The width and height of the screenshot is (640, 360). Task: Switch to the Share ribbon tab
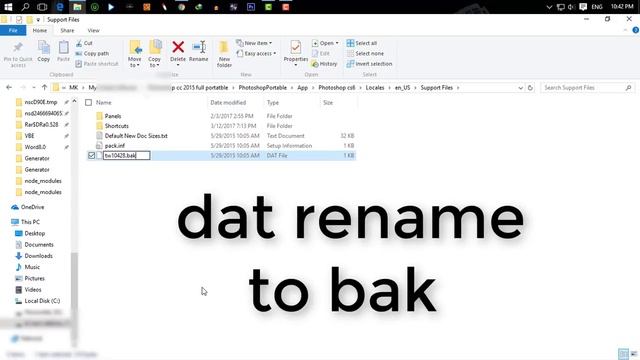click(67, 31)
